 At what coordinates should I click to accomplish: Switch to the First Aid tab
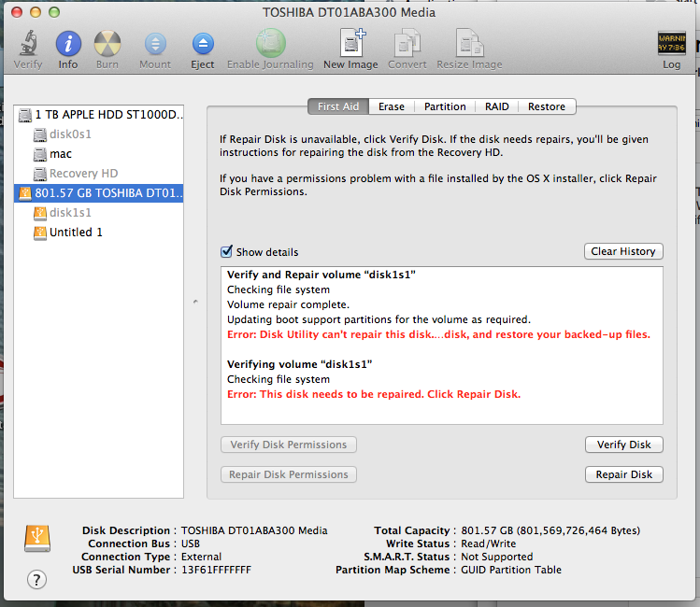338,106
